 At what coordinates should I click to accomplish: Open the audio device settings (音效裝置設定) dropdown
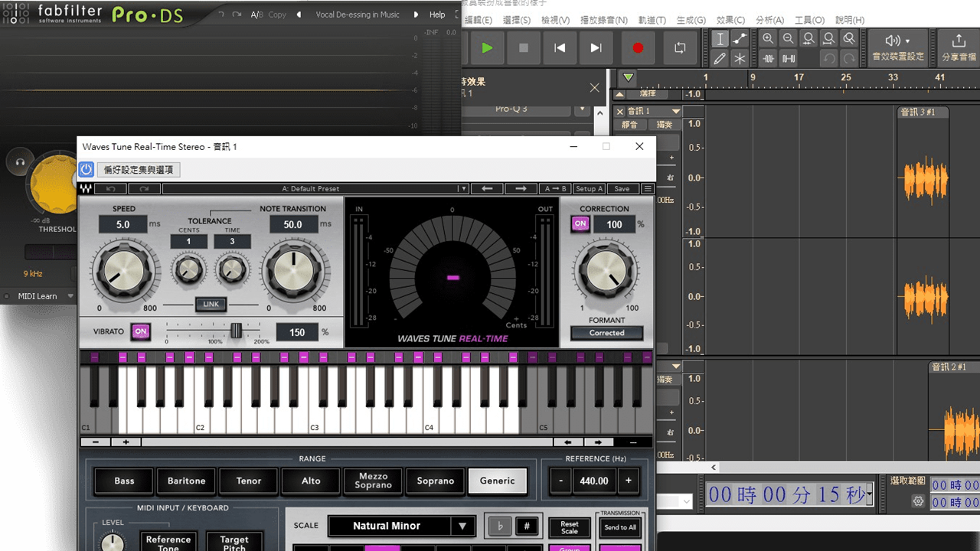(898, 47)
